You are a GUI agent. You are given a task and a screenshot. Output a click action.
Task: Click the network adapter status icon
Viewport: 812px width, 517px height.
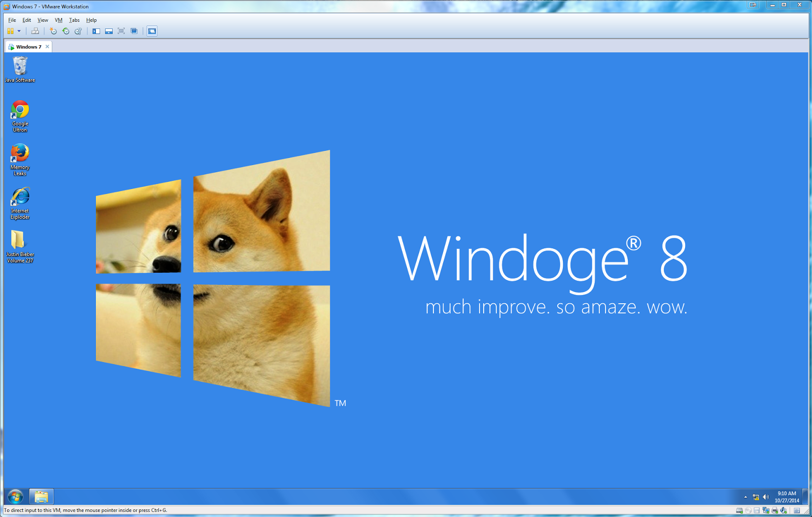(765, 511)
